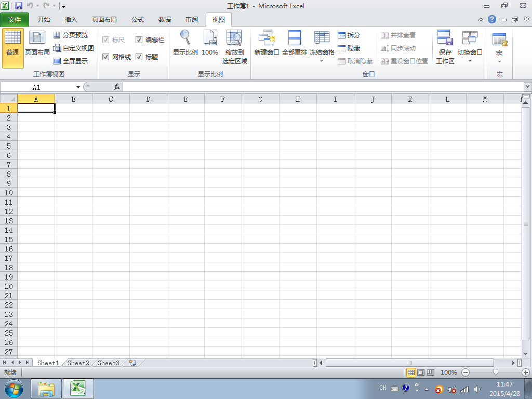Click the insert new worksheet tab icon
Image resolution: width=532 pixels, height=399 pixels.
coord(132,363)
